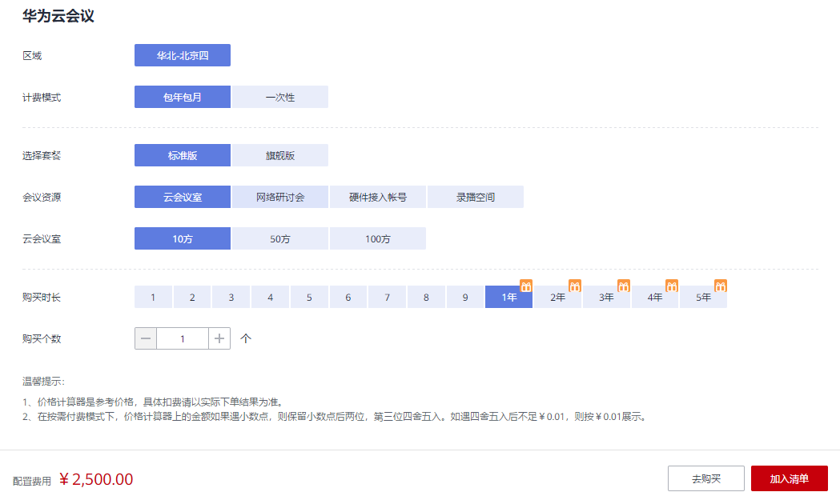Select 云会议室 meeting resource
Screen dimensions: 840x504
183,198
